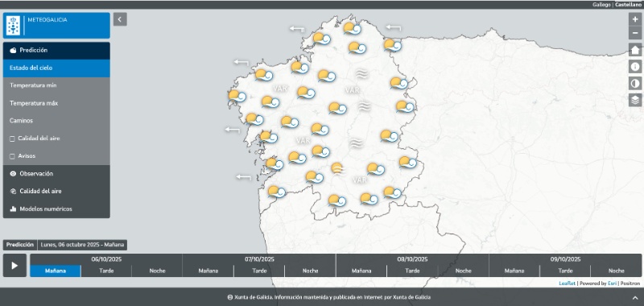Select 08/10/2025 Noche period
Viewport: 644px width, 306px height.
[x=464, y=271]
